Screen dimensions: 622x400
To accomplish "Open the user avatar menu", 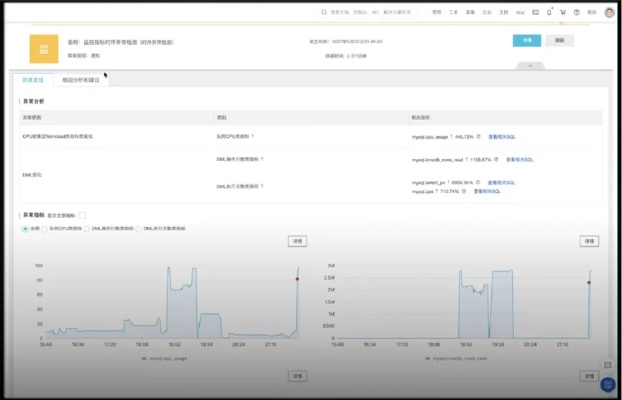I will [x=608, y=12].
